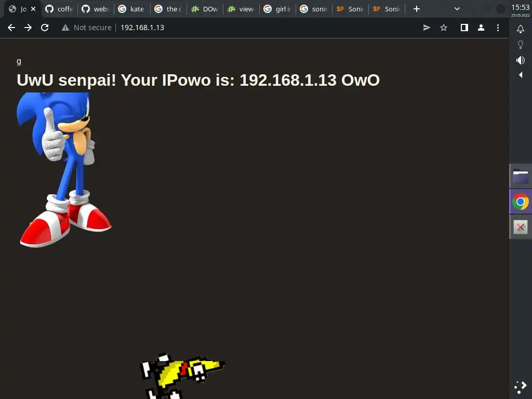Screen dimensions: 532x399
Task: Switch to the sonic Google tab
Action: [x=313, y=9]
